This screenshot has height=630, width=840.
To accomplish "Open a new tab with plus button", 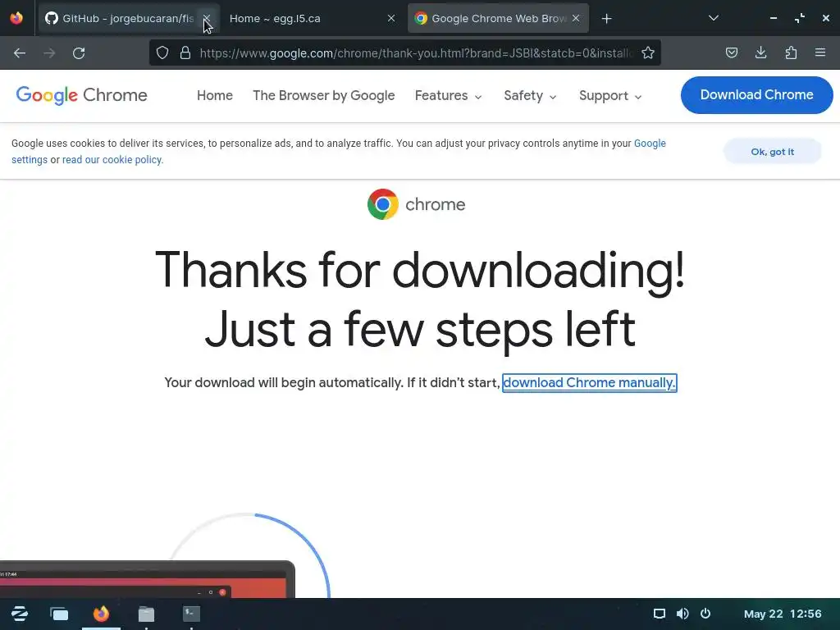I will 606,19.
